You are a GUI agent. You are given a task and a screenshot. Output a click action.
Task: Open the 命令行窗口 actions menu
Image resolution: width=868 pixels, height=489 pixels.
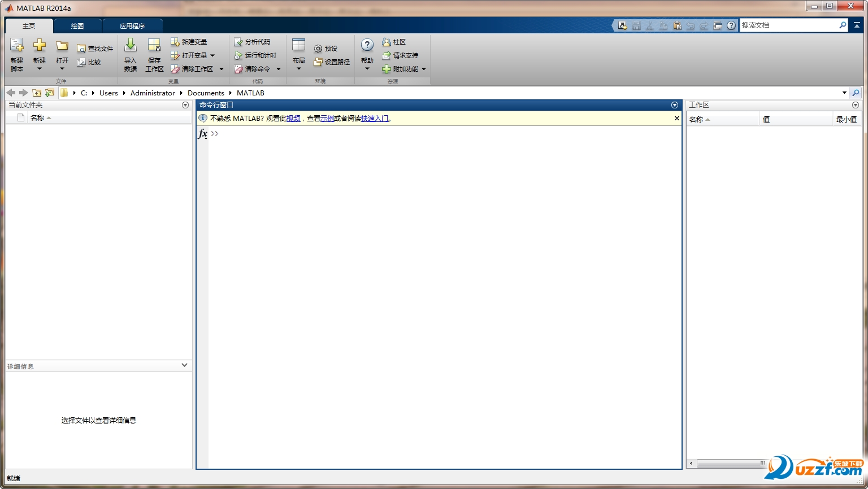click(674, 105)
